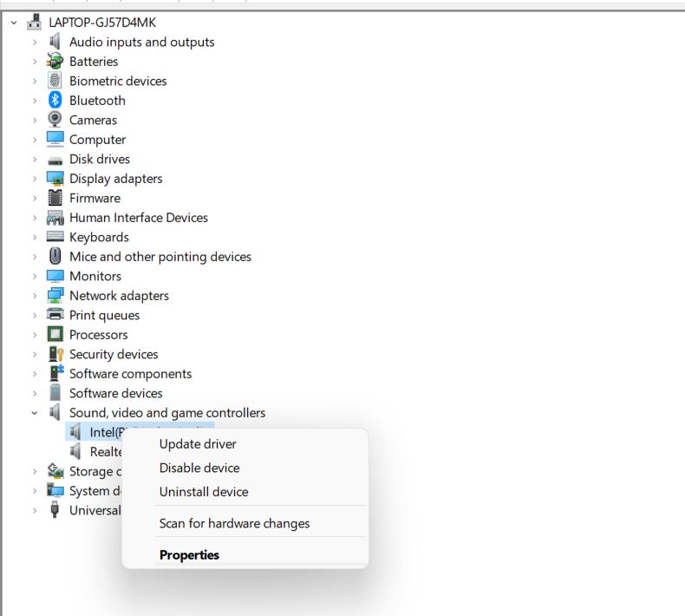Select Mice and other pointing devices
685x616 pixels.
[x=160, y=257]
